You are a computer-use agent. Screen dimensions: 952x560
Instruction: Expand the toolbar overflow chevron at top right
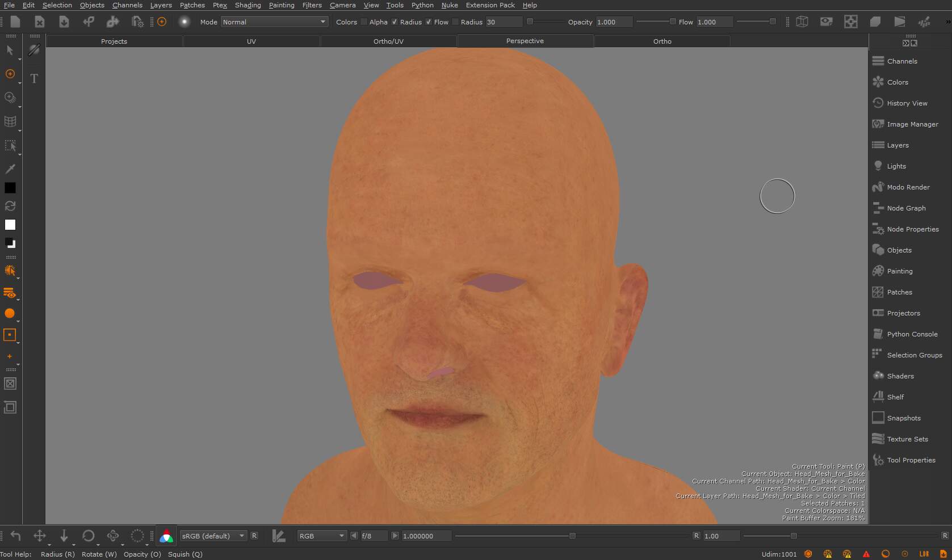pyautogui.click(x=947, y=22)
